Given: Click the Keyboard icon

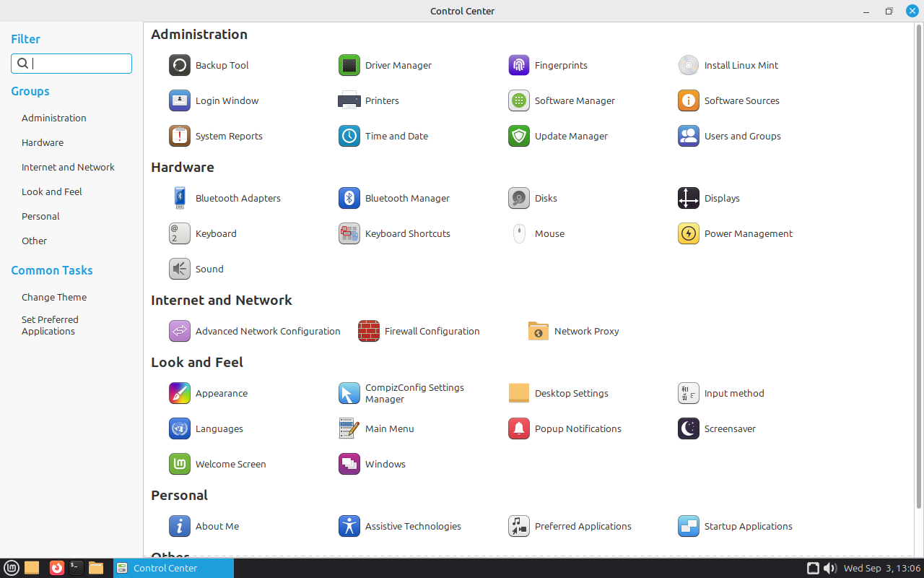Looking at the screenshot, I should tap(180, 233).
